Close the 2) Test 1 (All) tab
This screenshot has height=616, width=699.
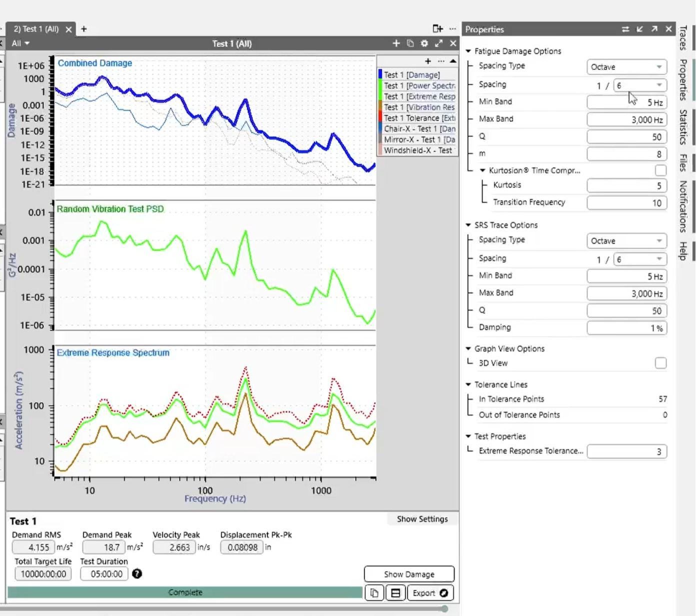(68, 29)
